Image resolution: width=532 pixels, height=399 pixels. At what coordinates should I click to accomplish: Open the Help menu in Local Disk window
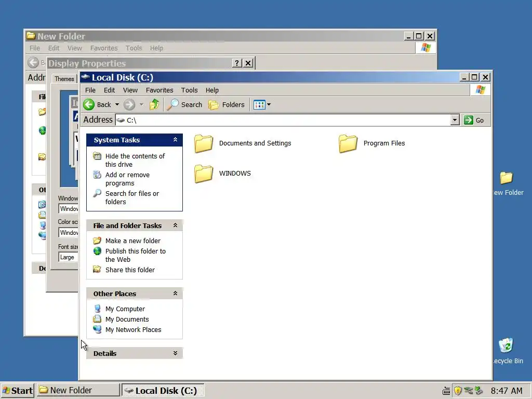click(x=212, y=90)
